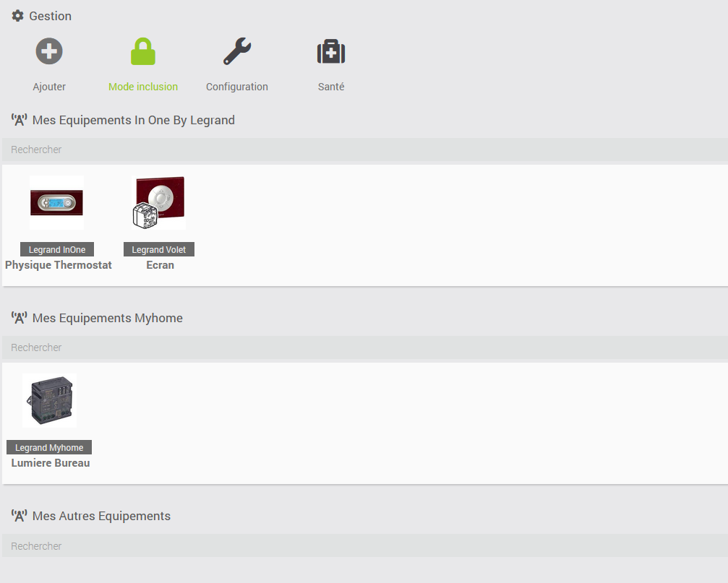
Task: Click the Ajouter plus icon
Action: tap(49, 52)
